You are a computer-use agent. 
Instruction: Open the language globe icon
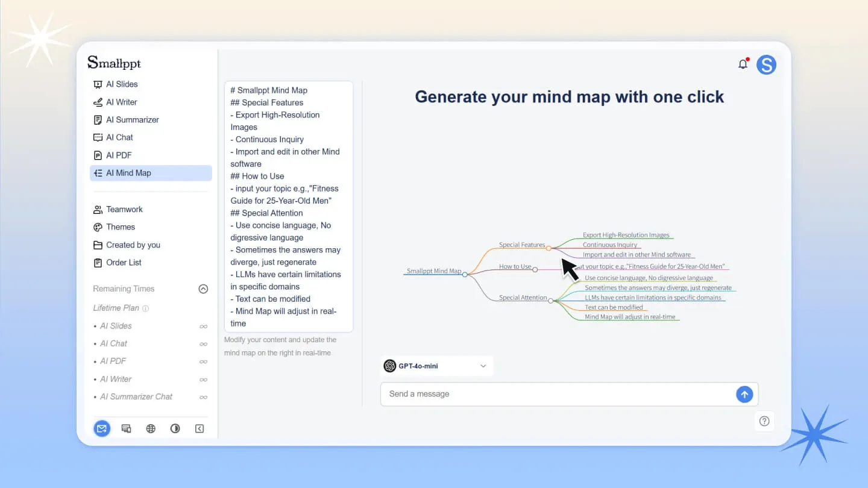coord(150,428)
